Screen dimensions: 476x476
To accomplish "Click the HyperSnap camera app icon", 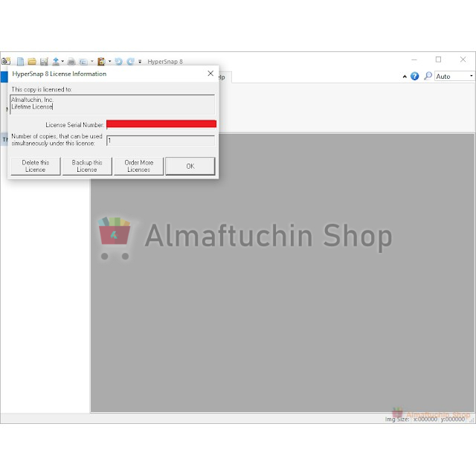I will tap(6, 61).
